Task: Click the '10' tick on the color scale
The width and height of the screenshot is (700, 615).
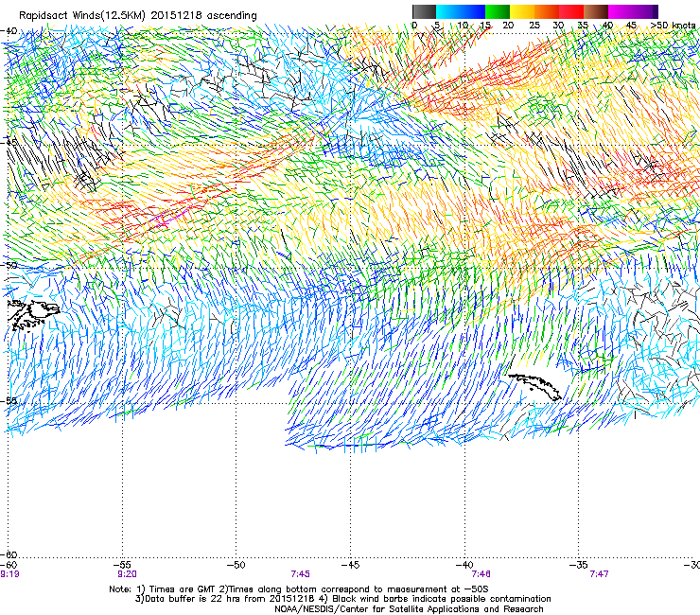Action: click(463, 25)
